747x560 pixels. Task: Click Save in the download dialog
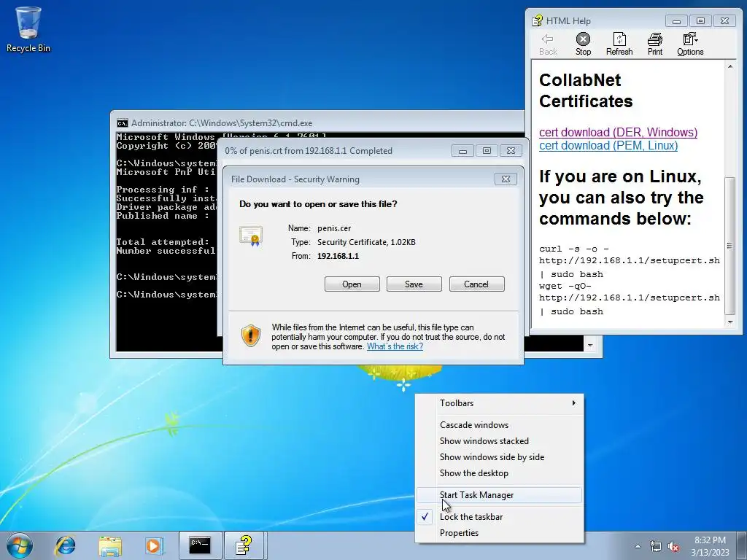pos(414,284)
